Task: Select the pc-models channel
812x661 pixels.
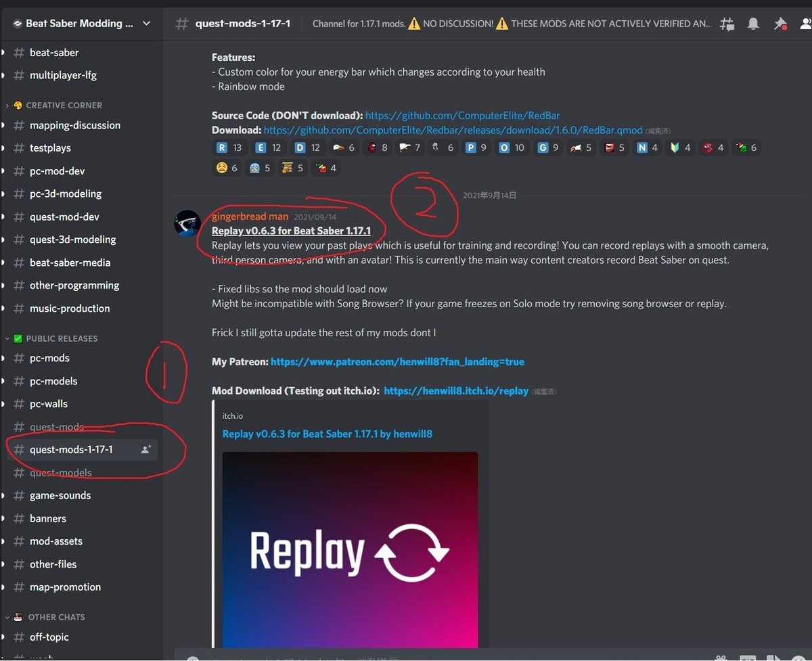Action: [x=82, y=381]
